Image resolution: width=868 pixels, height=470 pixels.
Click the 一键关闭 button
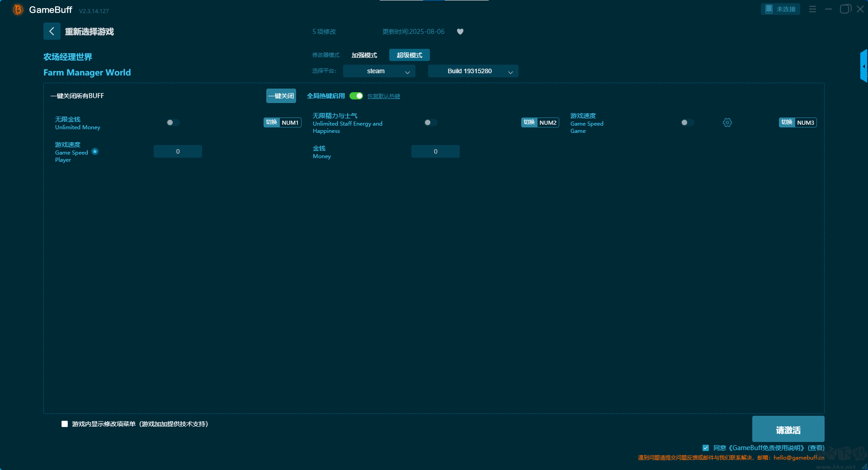(x=281, y=96)
